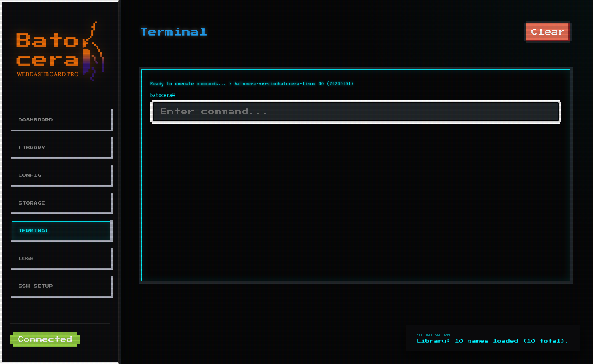Open the Dashboard section
This screenshot has width=593, height=364.
61,120
